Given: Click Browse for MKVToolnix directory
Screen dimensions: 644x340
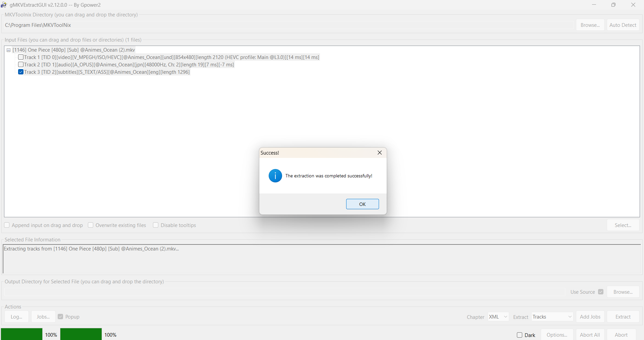Looking at the screenshot, I should 590,25.
